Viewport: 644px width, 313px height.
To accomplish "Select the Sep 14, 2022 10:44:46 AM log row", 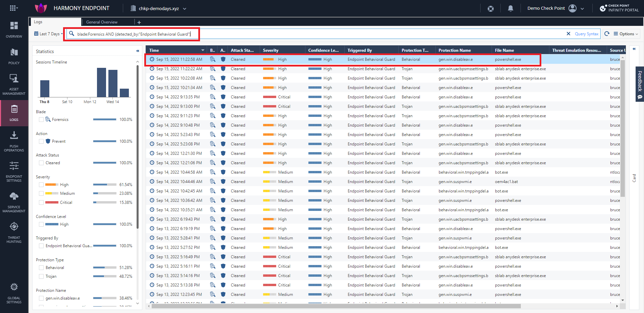I will point(383,181).
